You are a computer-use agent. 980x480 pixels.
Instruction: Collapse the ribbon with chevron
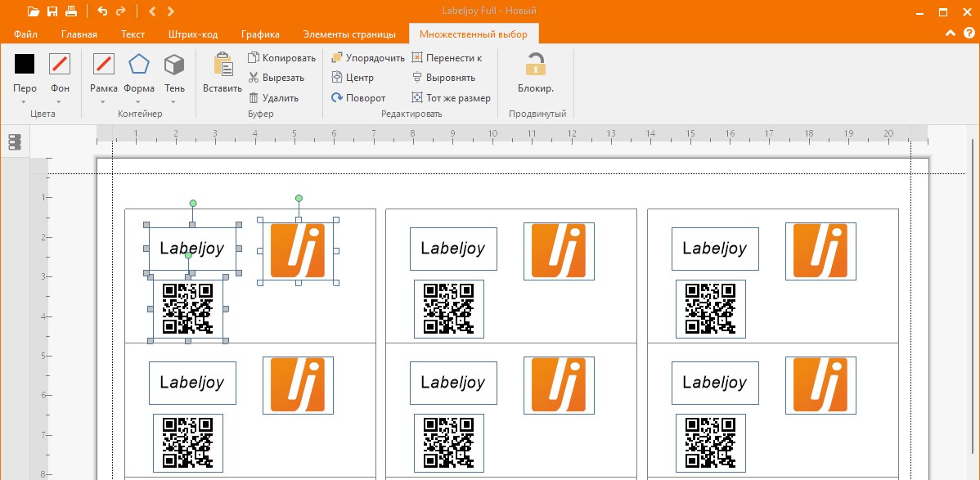point(951,34)
